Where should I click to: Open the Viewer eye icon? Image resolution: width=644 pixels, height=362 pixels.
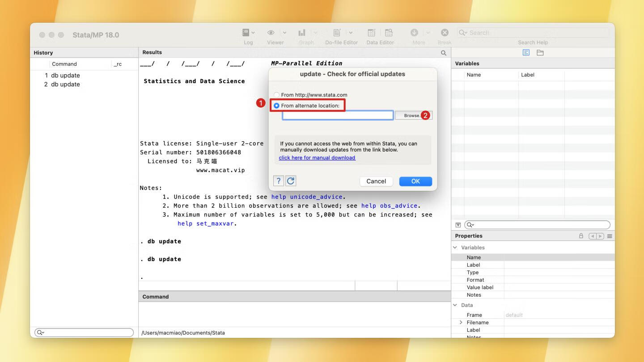coord(271,33)
